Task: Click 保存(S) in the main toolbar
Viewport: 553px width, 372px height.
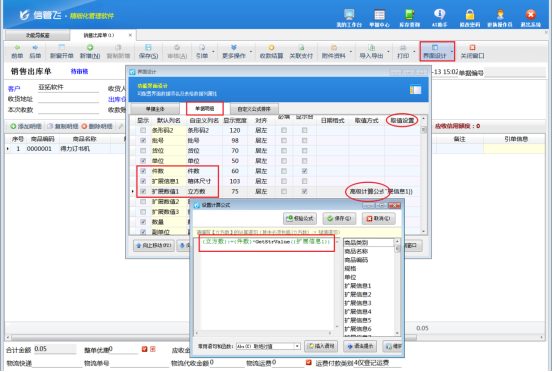Action: (x=148, y=51)
